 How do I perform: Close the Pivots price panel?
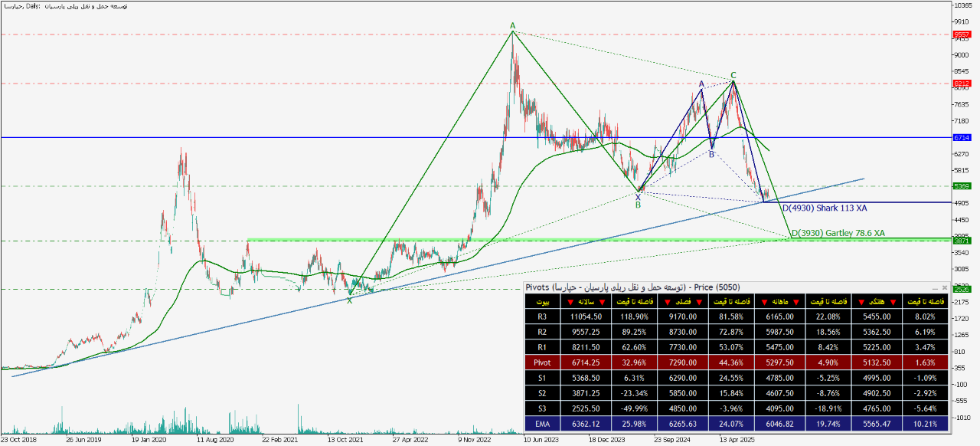point(945,287)
